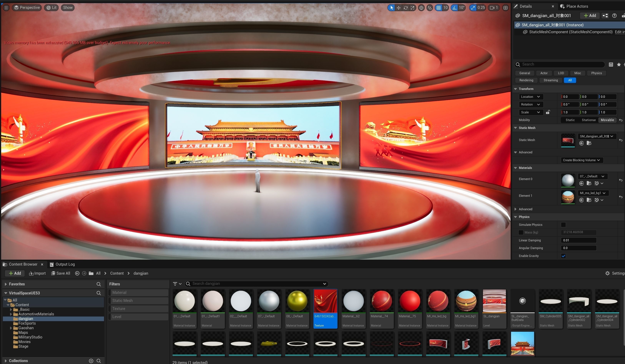This screenshot has width=625, height=364.
Task: Open Create Blocking Volume dropdown
Action: [x=582, y=160]
